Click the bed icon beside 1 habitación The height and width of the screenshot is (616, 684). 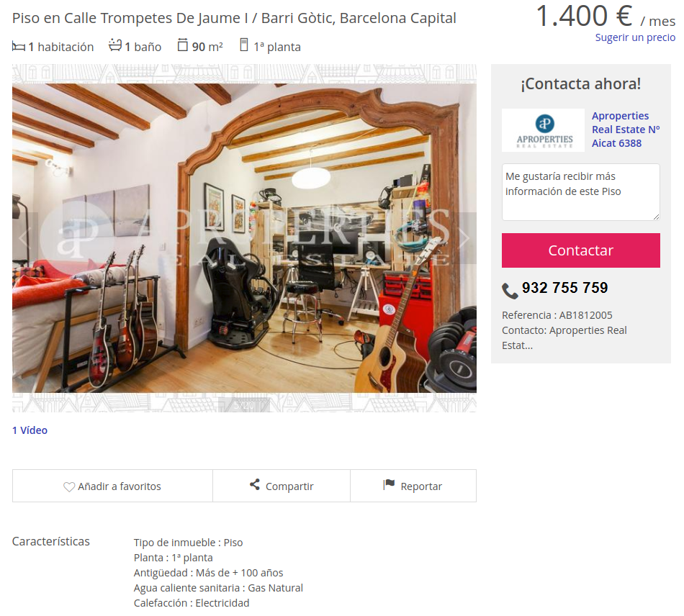click(x=18, y=46)
